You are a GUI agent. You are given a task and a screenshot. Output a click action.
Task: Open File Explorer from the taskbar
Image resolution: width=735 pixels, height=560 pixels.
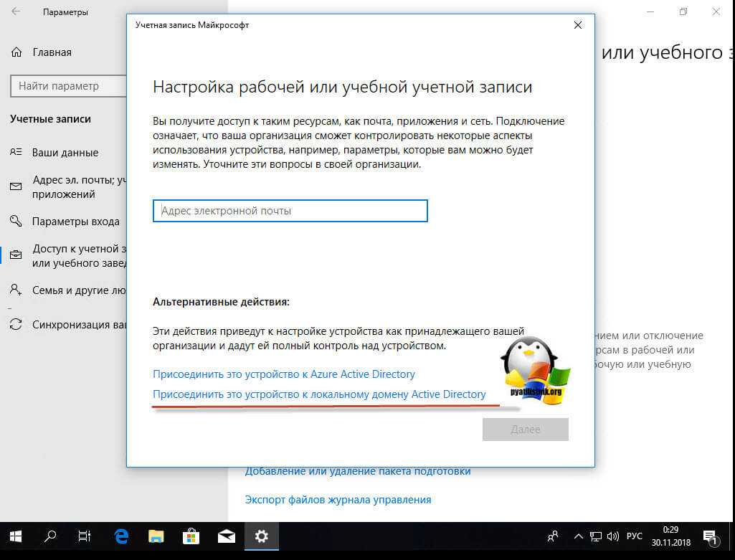click(x=156, y=536)
